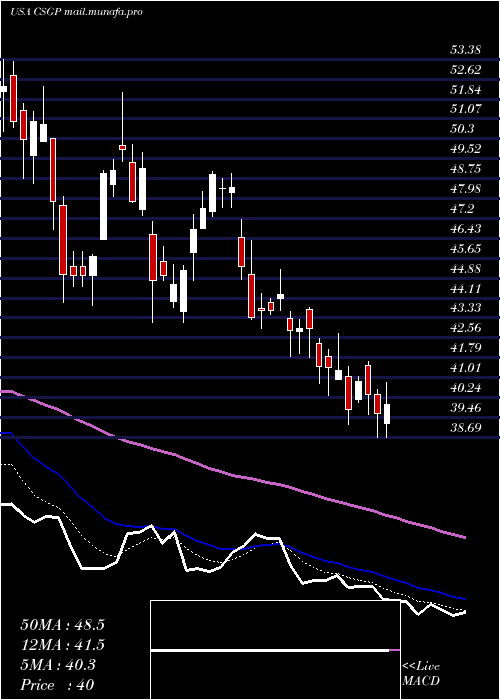
Task: Click the 51.07 price axis label
Action: point(466,108)
